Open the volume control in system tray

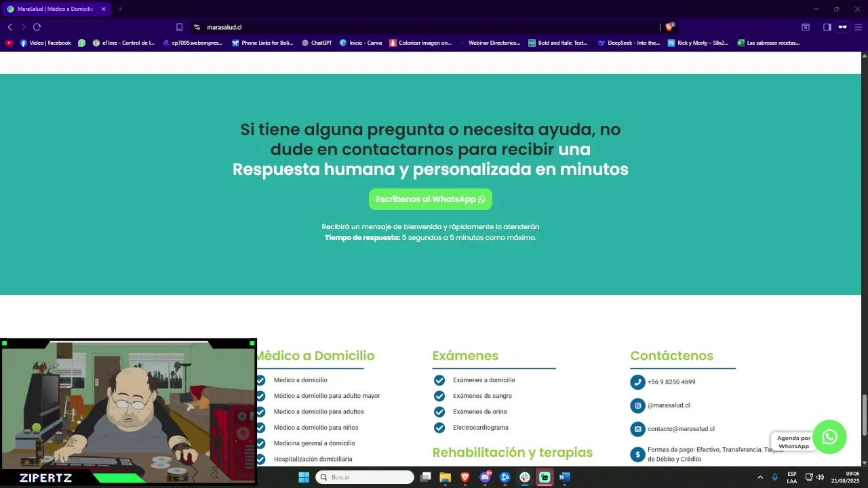pyautogui.click(x=821, y=477)
